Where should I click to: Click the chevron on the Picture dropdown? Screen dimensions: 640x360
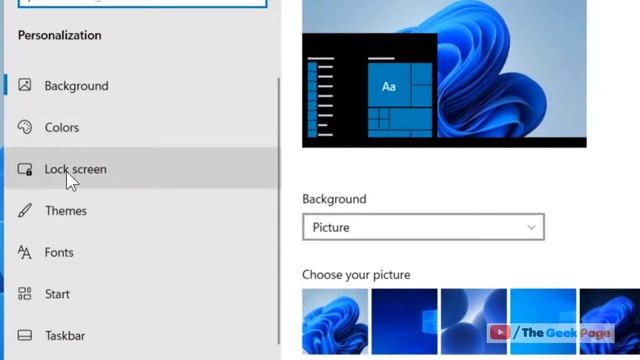tap(531, 227)
